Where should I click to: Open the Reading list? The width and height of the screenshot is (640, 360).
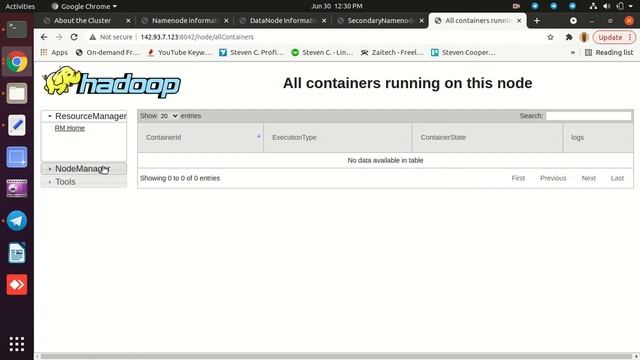pyautogui.click(x=609, y=52)
